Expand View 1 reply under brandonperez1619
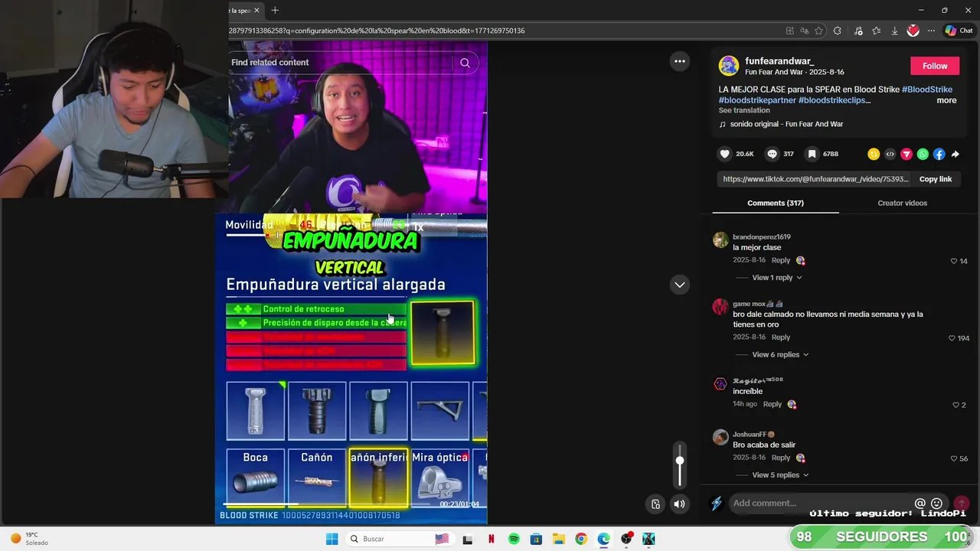 (x=776, y=278)
